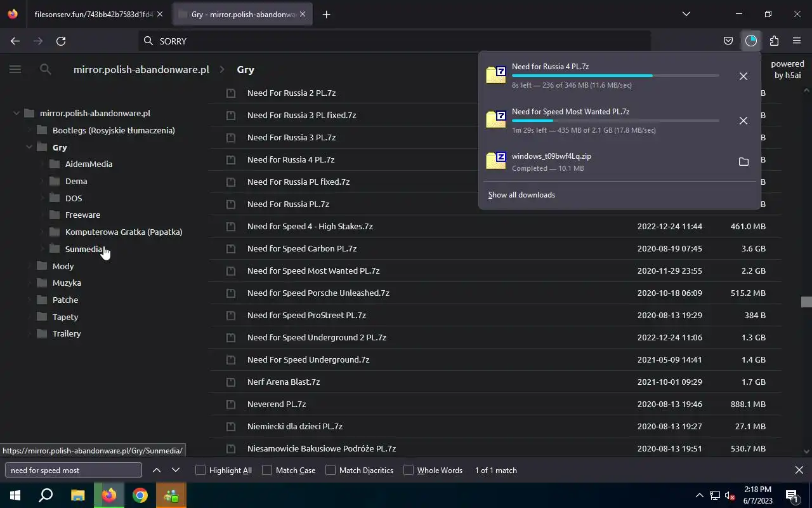Select the Gry - mirror.polish-abandonware tab
Viewport: 812px width, 508px height.
tap(244, 14)
